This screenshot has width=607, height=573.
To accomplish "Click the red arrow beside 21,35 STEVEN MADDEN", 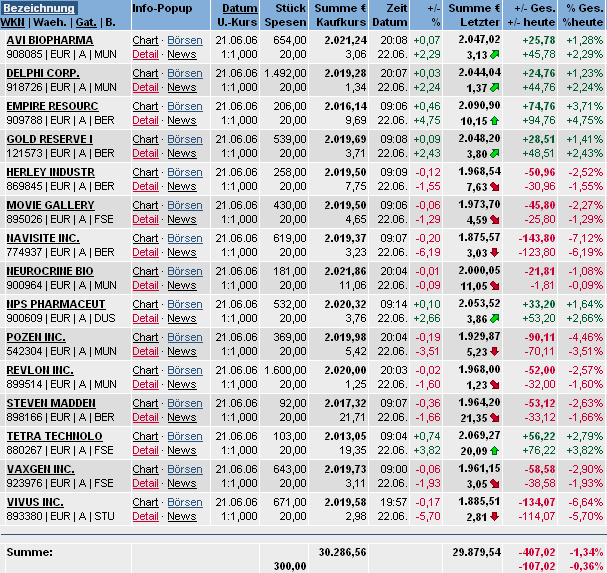I will click(494, 418).
